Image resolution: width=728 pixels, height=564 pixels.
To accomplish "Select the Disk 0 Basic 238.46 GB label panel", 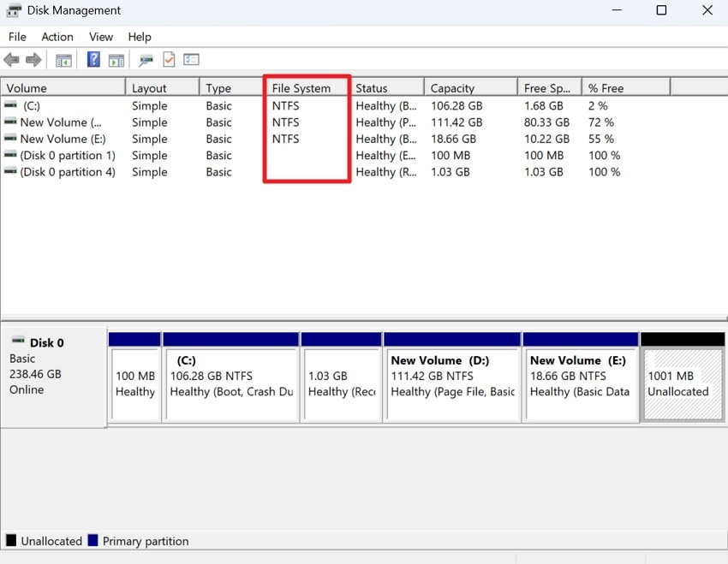I will pyautogui.click(x=53, y=377).
